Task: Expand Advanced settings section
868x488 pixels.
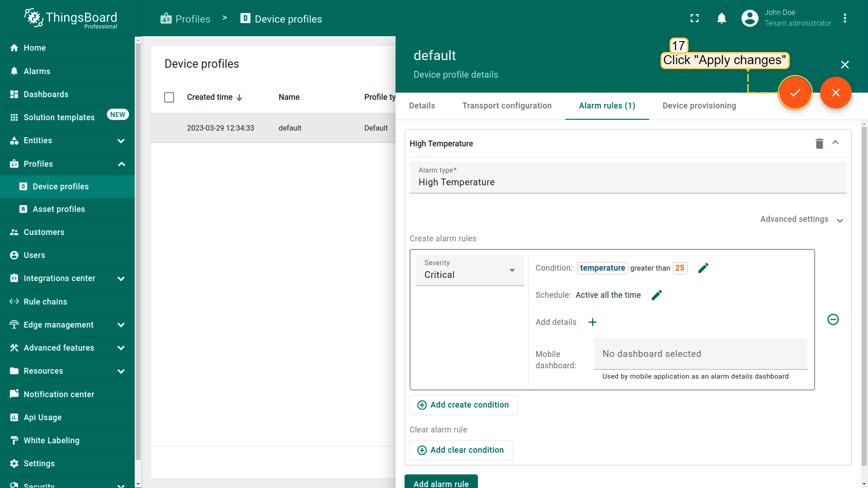Action: (801, 220)
